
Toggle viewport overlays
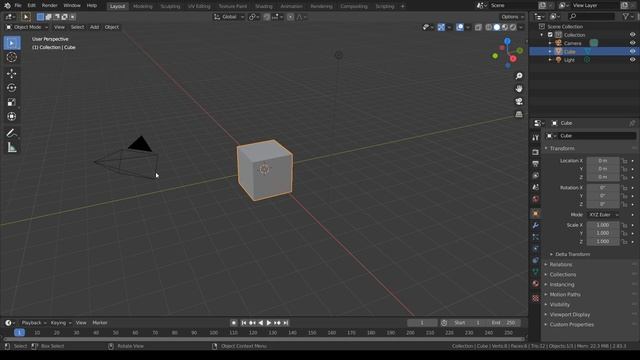click(460, 27)
